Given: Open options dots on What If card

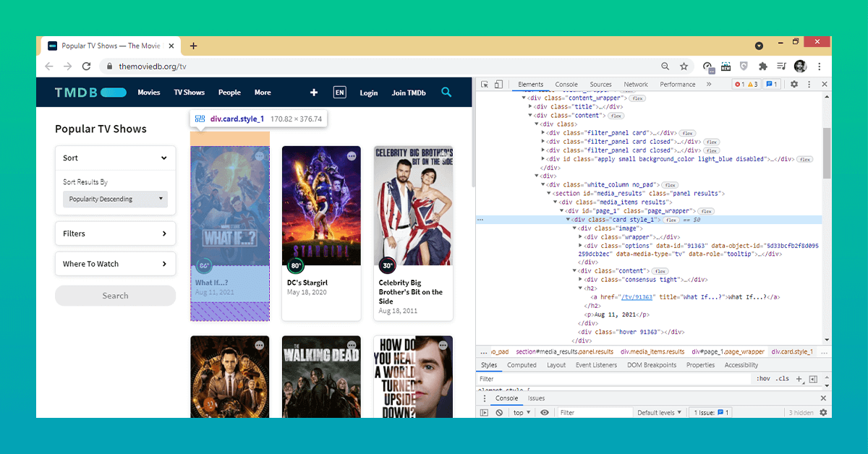Looking at the screenshot, I should pos(260,156).
